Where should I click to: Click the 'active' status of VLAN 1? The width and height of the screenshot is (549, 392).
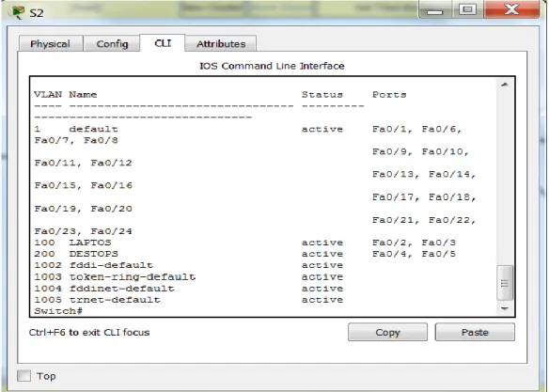322,129
